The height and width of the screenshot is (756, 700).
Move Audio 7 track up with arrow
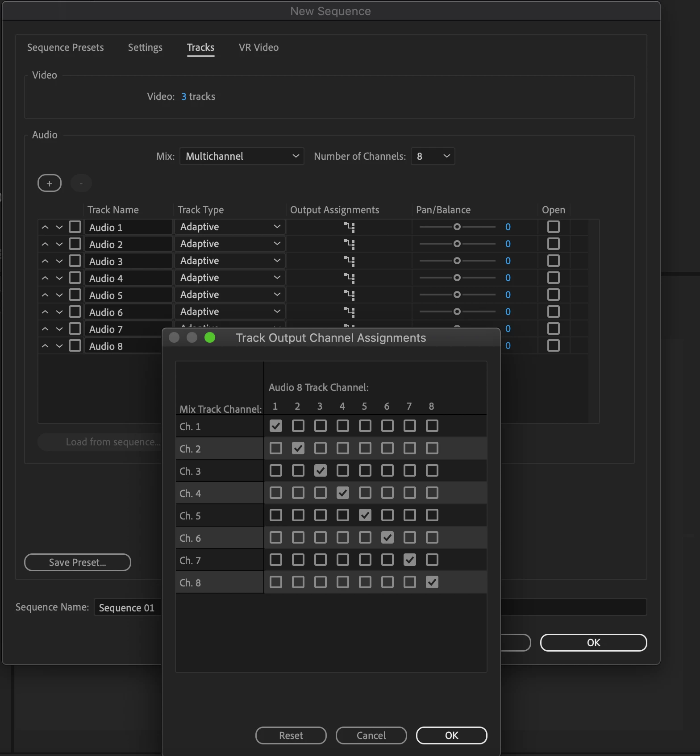(45, 329)
